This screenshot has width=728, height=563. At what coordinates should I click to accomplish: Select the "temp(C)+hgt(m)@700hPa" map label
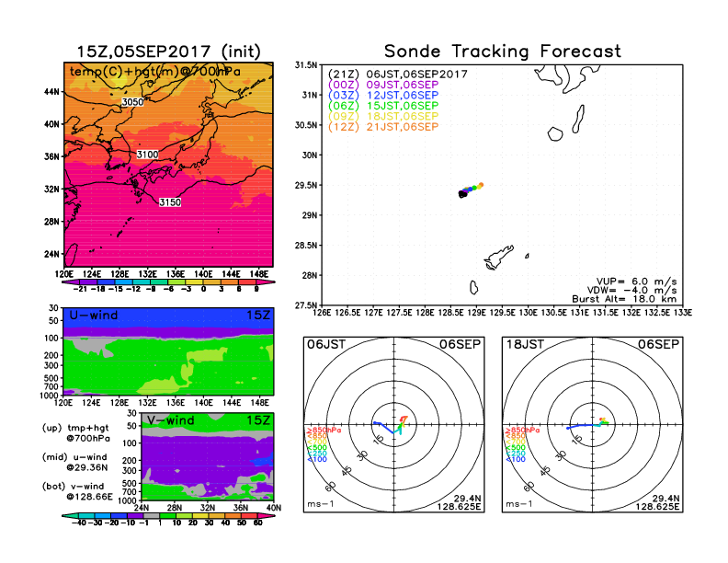155,72
